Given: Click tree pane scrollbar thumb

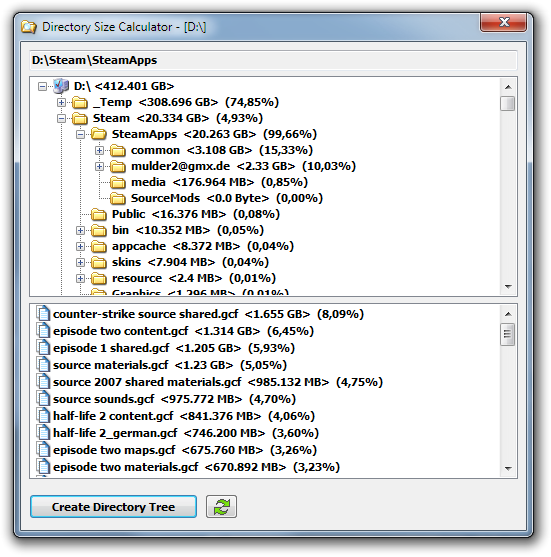Looking at the screenshot, I should click(x=508, y=103).
